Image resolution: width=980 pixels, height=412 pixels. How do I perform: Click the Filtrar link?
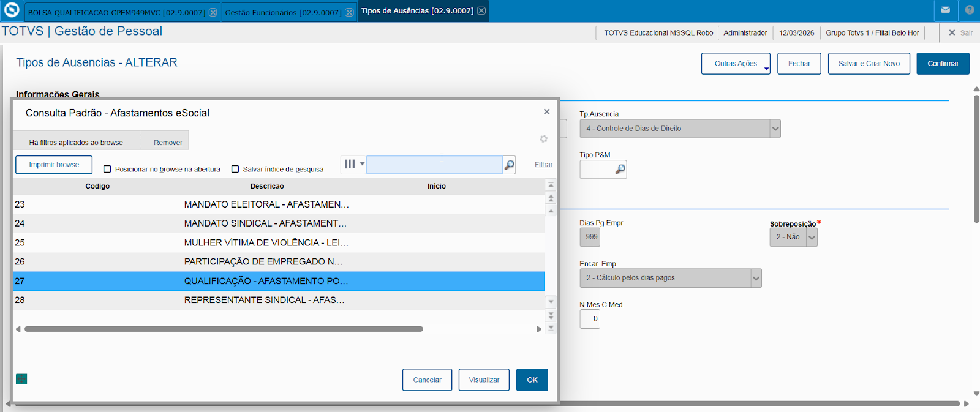click(x=543, y=165)
